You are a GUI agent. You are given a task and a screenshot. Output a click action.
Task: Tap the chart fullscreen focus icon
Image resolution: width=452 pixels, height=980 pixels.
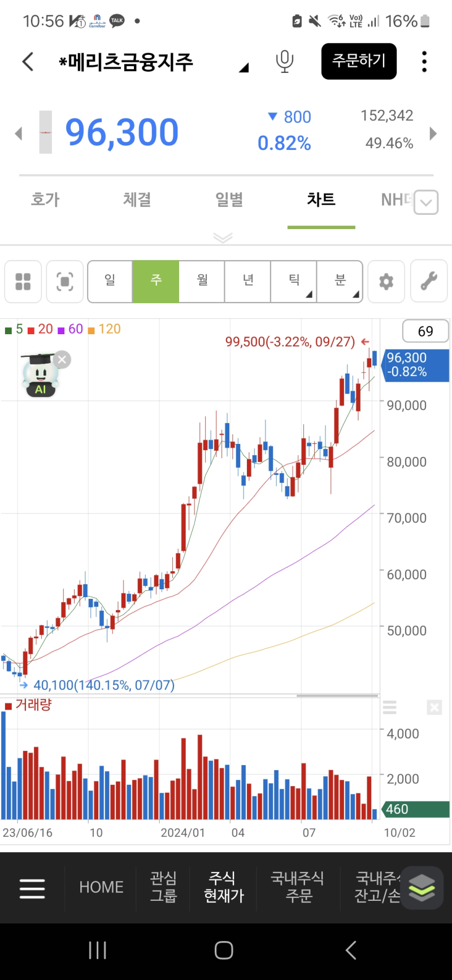[x=65, y=282]
